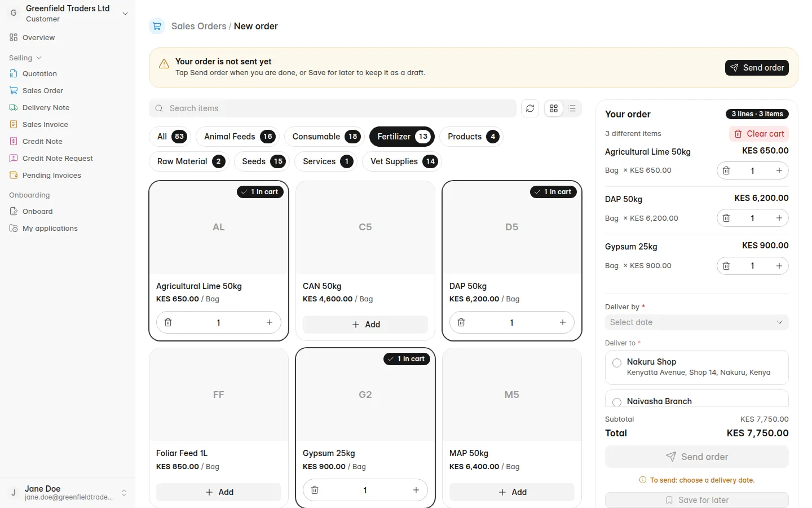
Task: Filter items by Raw Material category
Action: [x=189, y=161]
